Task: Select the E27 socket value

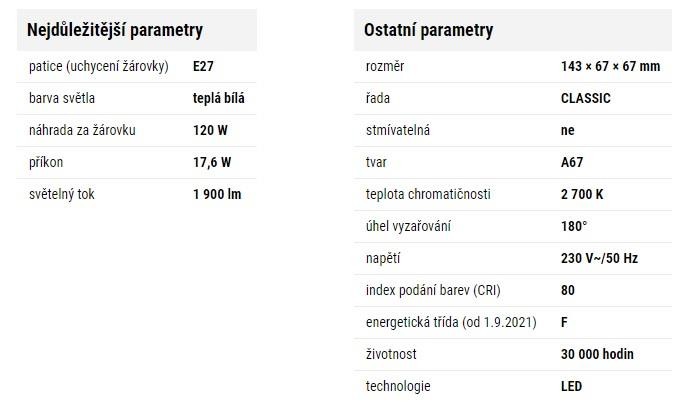Action: pos(203,67)
